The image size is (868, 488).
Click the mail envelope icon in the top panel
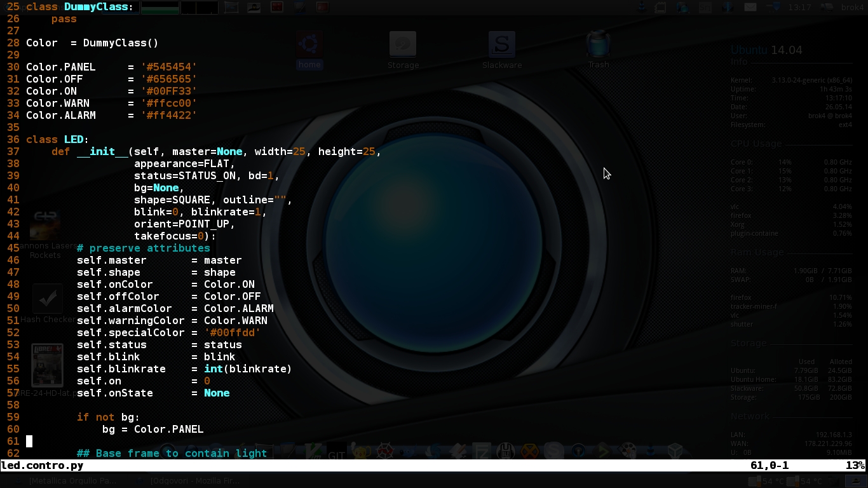point(750,8)
